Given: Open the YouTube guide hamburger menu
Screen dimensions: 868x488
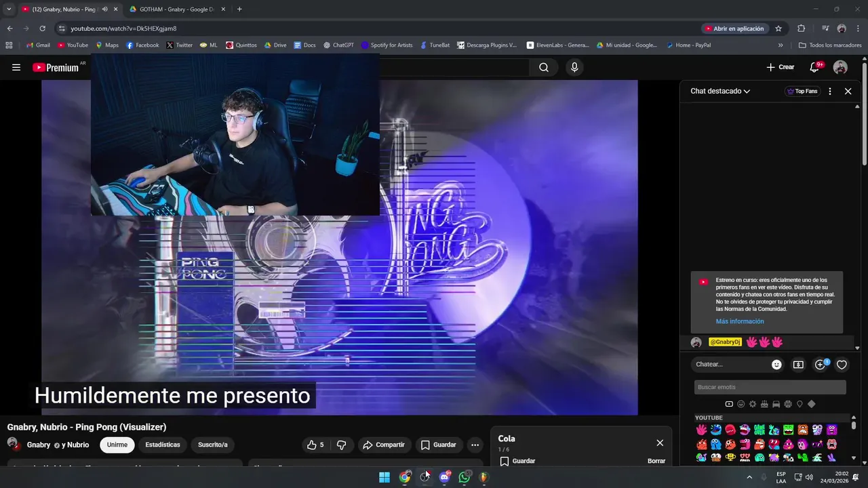Looking at the screenshot, I should coord(16,67).
